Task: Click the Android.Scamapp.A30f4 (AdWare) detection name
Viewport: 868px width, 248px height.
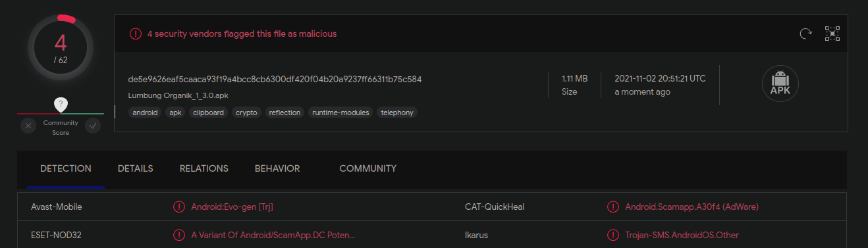Action: click(x=692, y=207)
